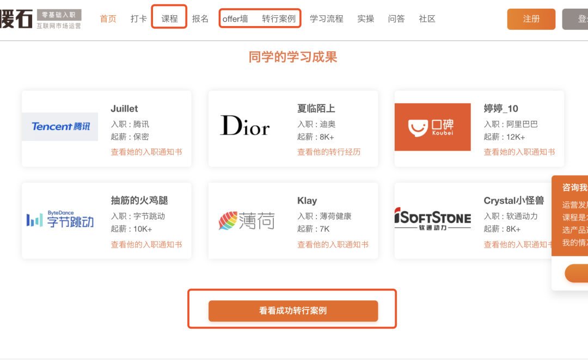Open Crystal小怪兽's 入职通知书 link
This screenshot has height=364, width=588.
click(518, 245)
